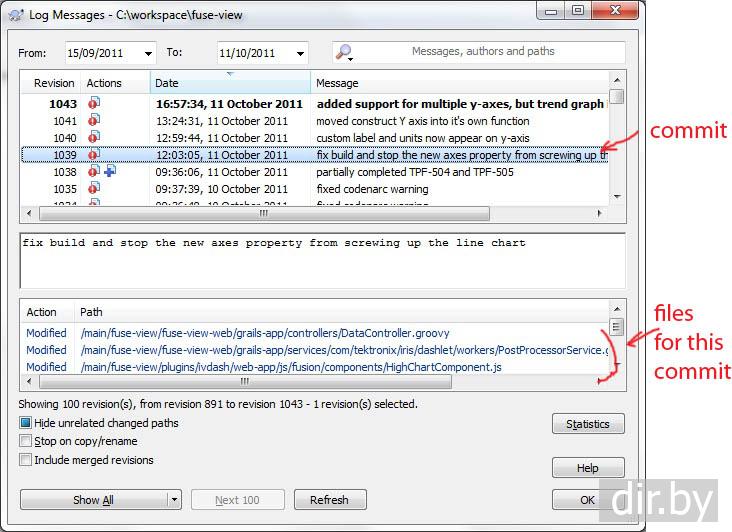Enable Include merged revisions checkbox
This screenshot has height=532, width=732.
click(25, 460)
